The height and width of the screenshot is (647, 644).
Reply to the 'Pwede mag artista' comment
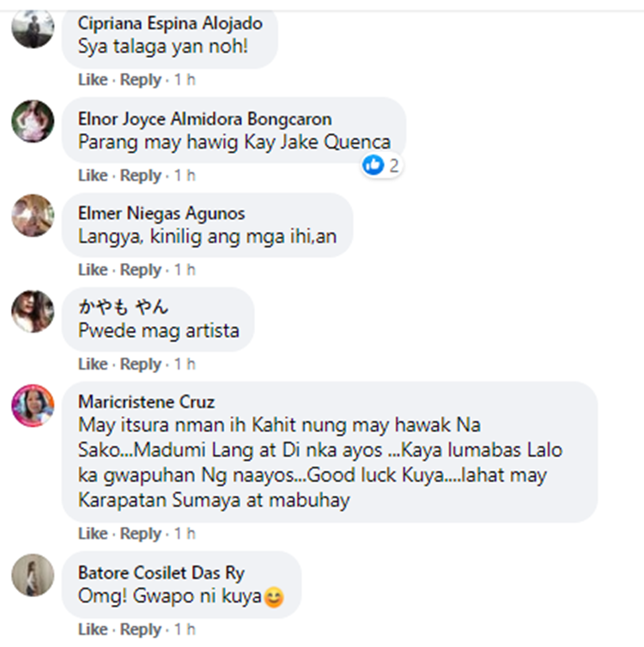coord(140,364)
